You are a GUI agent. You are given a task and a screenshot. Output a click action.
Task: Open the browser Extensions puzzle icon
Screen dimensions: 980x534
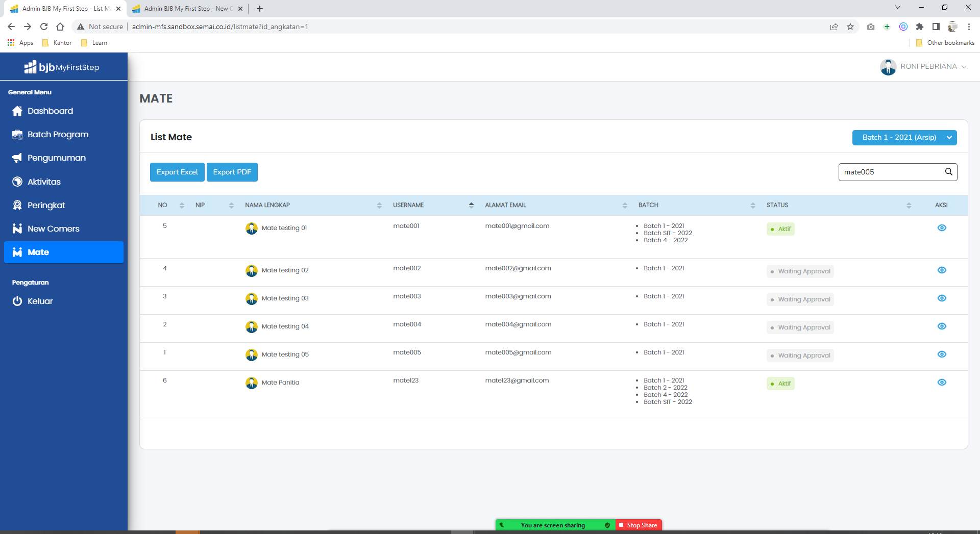tap(920, 27)
